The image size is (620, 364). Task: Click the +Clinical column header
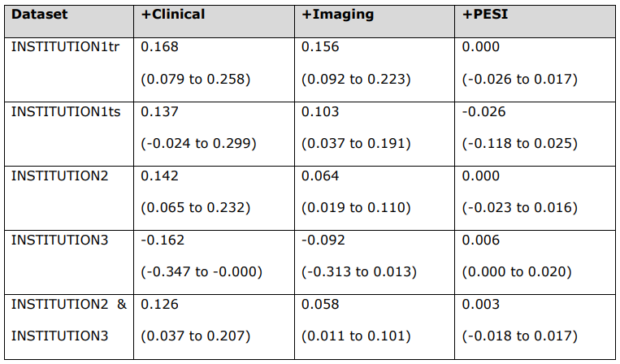[x=173, y=15]
